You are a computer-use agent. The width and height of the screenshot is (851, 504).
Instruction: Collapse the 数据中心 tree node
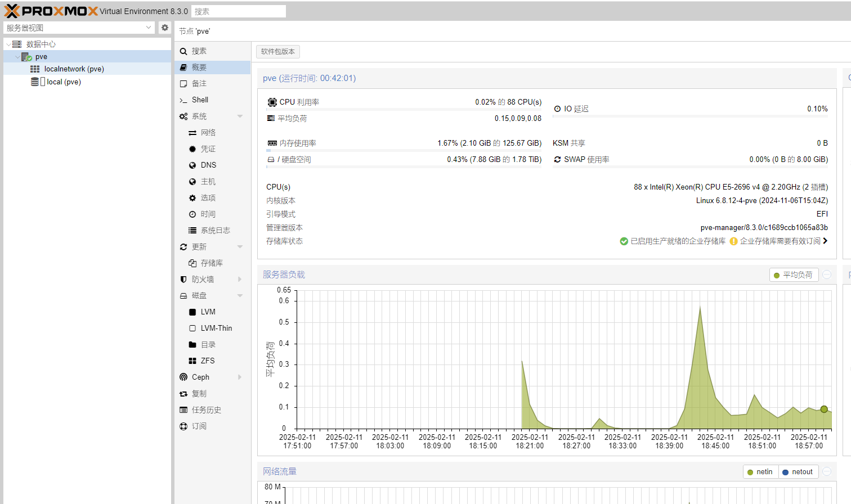(8, 44)
